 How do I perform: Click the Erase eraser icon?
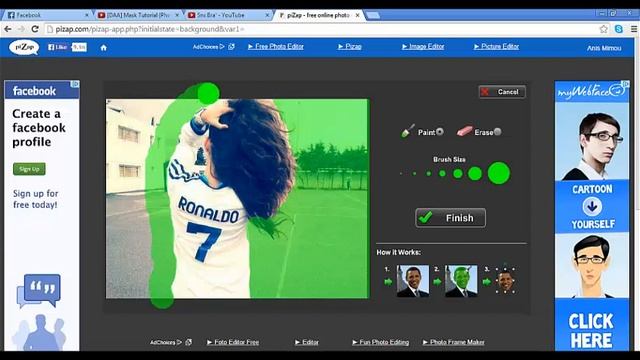point(464,131)
